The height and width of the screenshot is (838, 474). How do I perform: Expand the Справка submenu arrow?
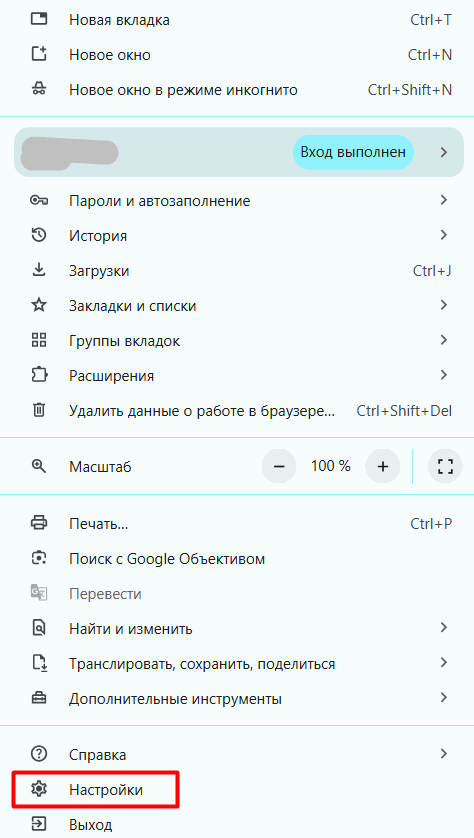[x=443, y=754]
